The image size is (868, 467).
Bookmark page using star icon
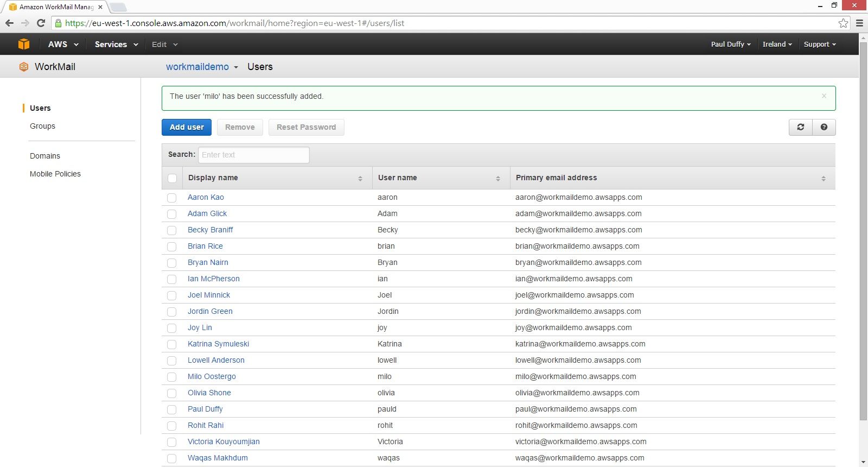pos(843,23)
